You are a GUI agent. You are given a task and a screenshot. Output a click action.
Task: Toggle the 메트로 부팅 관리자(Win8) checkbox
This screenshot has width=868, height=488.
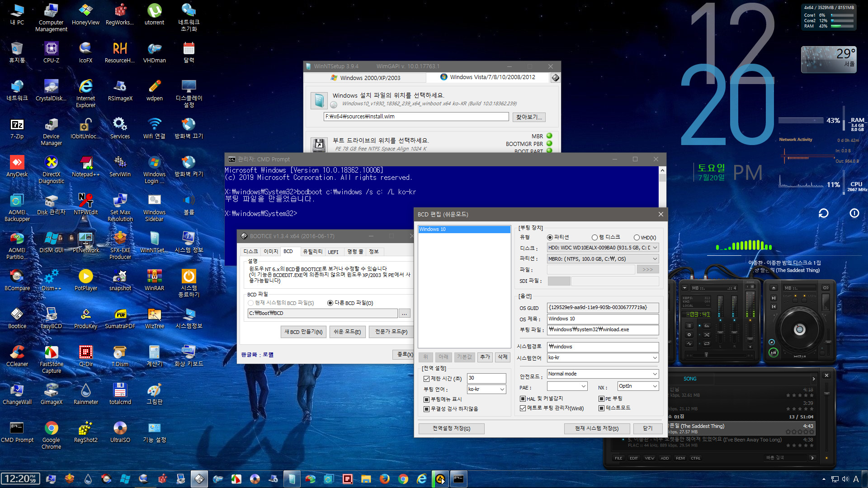[523, 408]
